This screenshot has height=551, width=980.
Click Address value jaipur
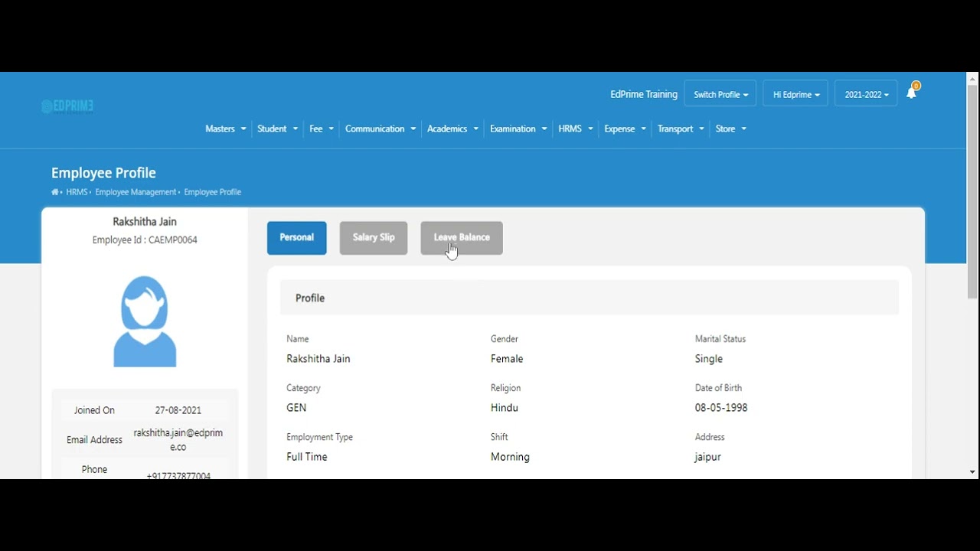pos(708,457)
